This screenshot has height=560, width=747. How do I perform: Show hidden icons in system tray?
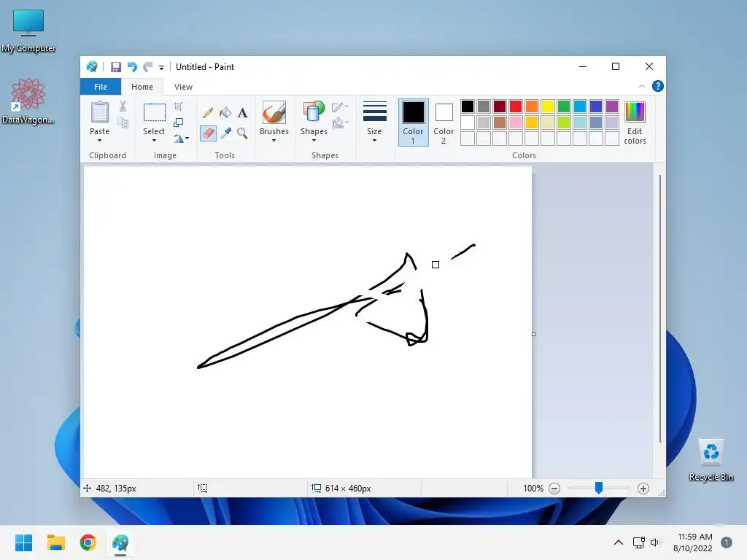click(x=619, y=542)
